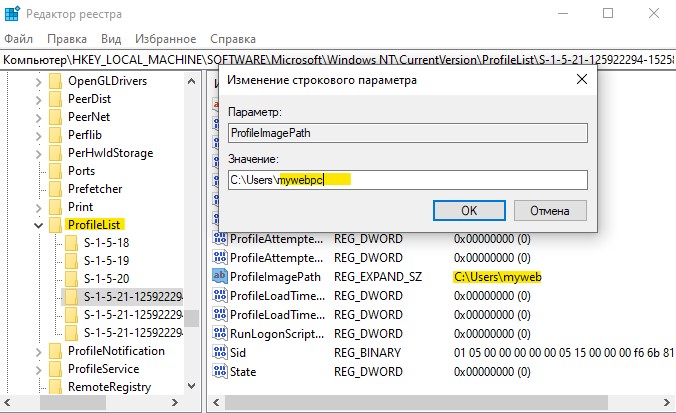Select the PeerDist folder icon

pyautogui.click(x=56, y=99)
